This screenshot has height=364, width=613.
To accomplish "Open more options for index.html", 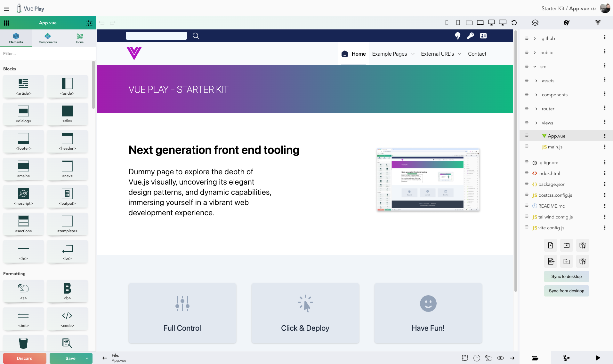I will pyautogui.click(x=605, y=173).
